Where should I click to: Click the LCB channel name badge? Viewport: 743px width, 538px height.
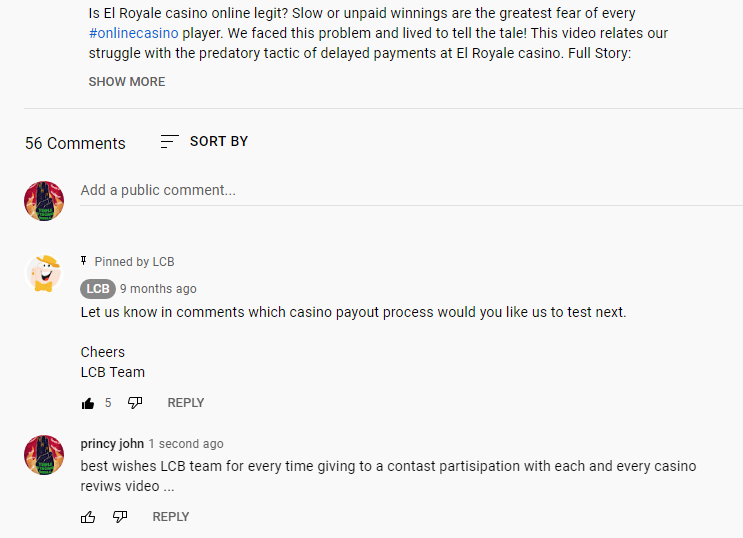pyautogui.click(x=98, y=289)
